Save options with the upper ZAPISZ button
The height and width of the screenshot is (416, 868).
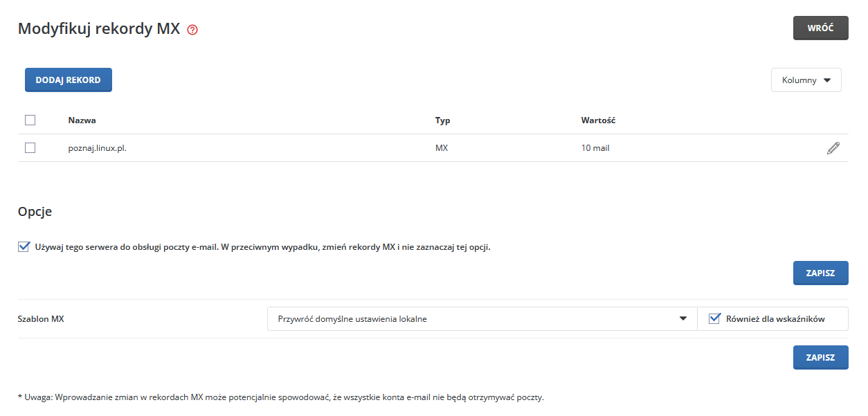coord(820,273)
